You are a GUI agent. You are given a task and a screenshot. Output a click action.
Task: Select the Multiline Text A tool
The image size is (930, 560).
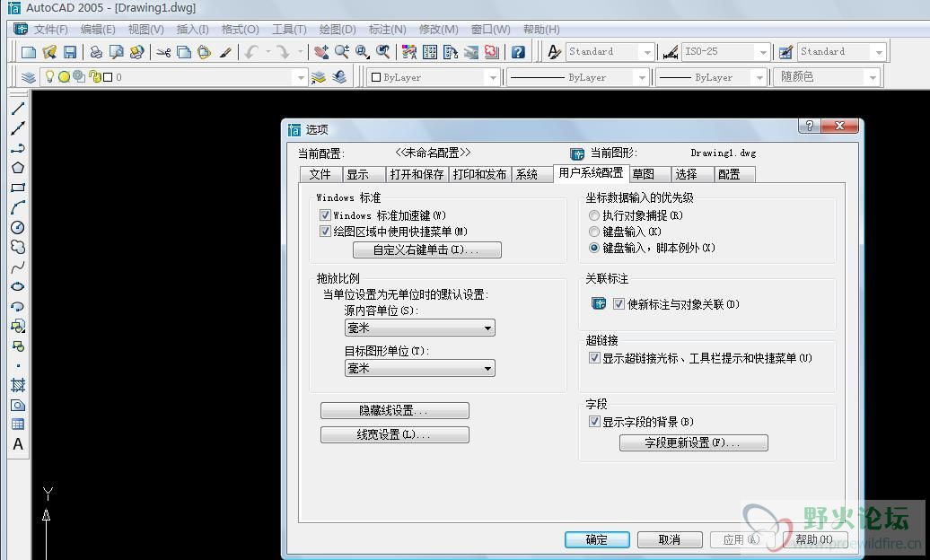[x=18, y=444]
